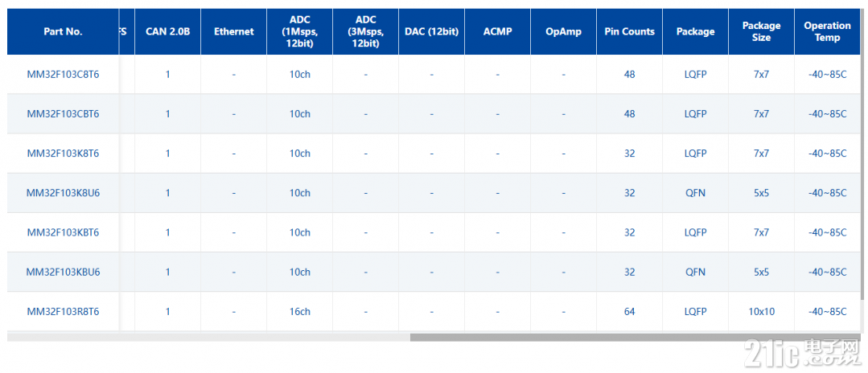Image resolution: width=868 pixels, height=373 pixels.
Task: Open part MM32F103K8U6 link
Action: (63, 193)
